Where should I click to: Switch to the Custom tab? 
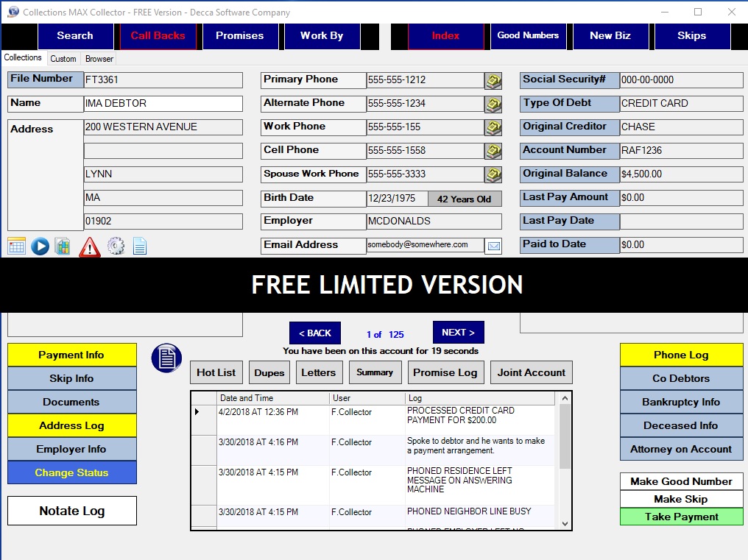[x=63, y=58]
